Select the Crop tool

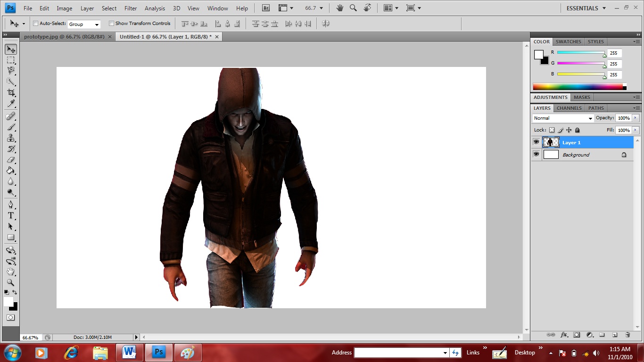point(11,93)
